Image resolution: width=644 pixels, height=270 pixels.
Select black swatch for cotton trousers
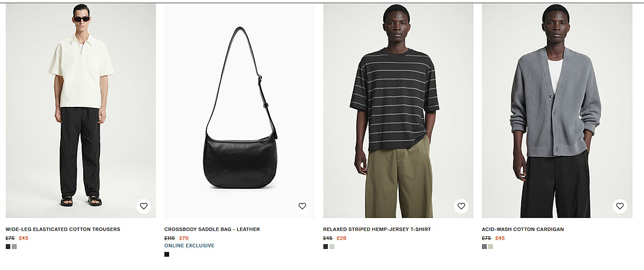[8, 246]
